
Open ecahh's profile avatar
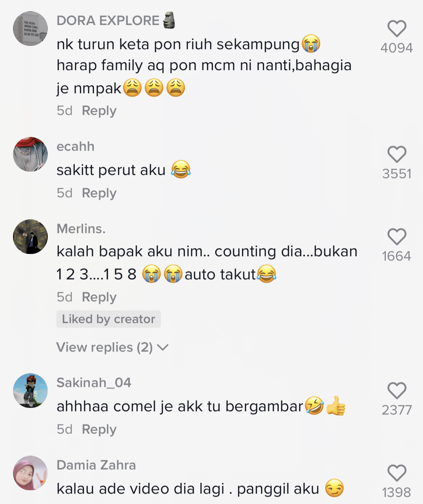pyautogui.click(x=30, y=154)
